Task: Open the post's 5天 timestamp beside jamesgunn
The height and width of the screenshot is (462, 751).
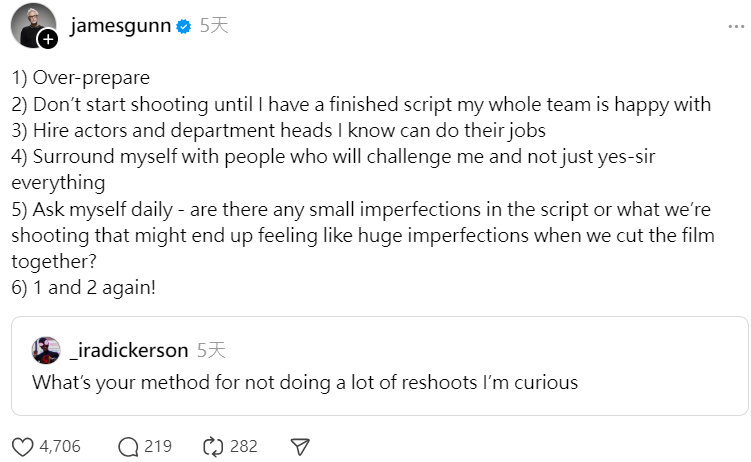Action: (x=214, y=26)
